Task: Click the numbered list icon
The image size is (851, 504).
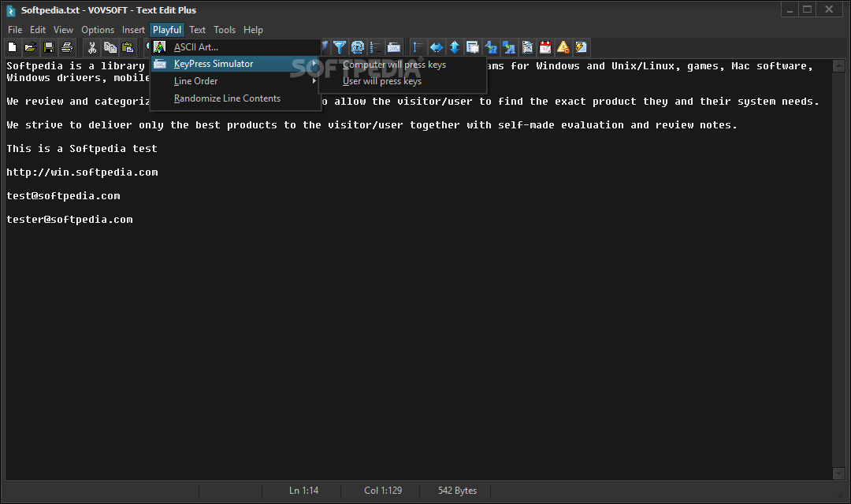Action: tap(376, 48)
